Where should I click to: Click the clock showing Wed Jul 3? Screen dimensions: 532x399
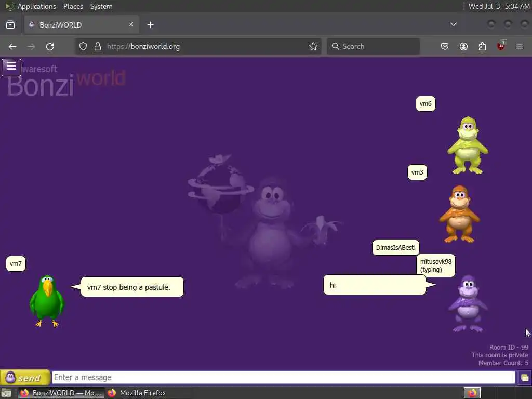pos(499,6)
